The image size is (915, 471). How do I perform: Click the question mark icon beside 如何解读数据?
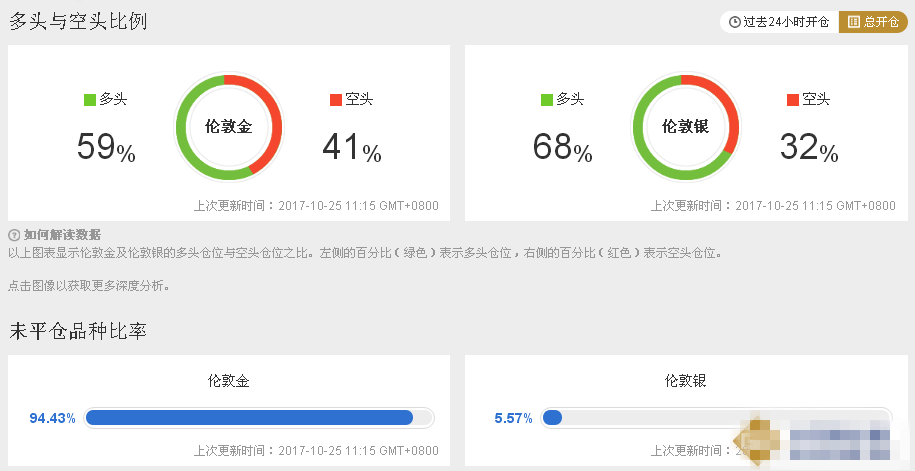[14, 235]
